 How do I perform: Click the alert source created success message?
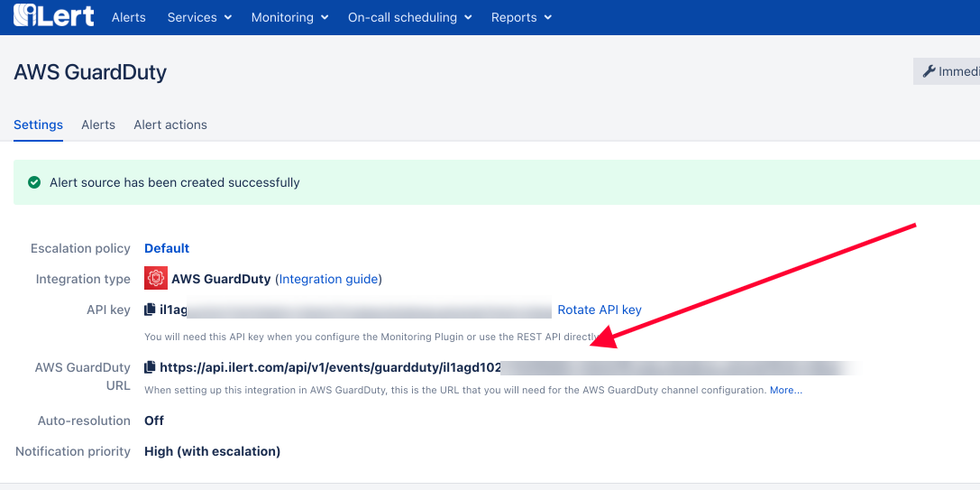[x=175, y=182]
